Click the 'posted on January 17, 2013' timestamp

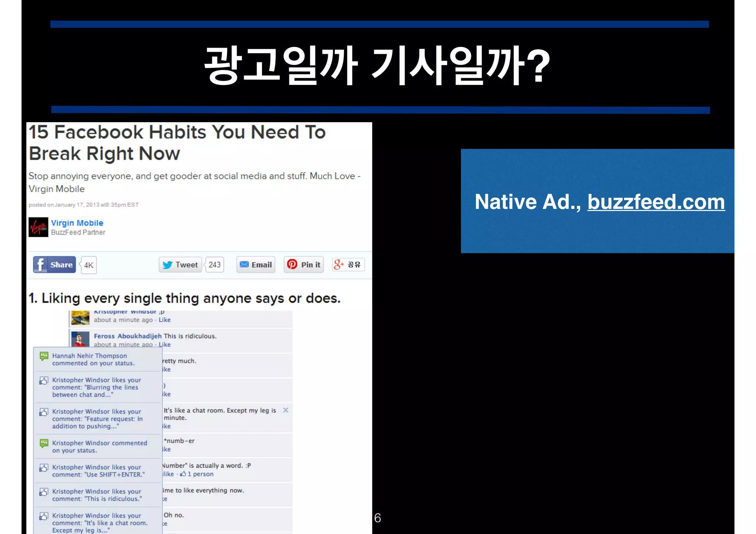point(83,205)
